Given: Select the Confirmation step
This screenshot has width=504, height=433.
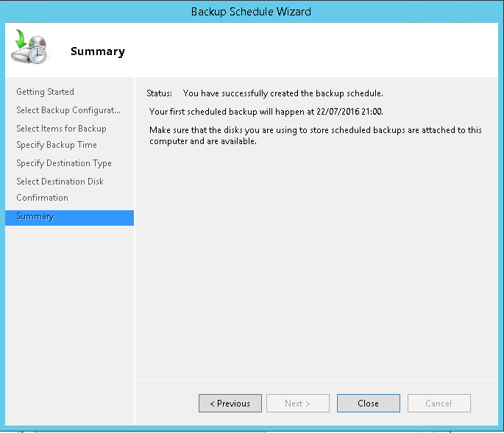Looking at the screenshot, I should (42, 198).
